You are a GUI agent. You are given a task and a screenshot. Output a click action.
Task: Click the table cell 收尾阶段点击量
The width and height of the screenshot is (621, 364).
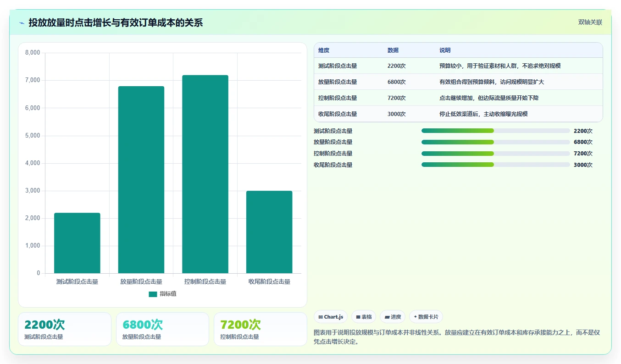pyautogui.click(x=338, y=114)
